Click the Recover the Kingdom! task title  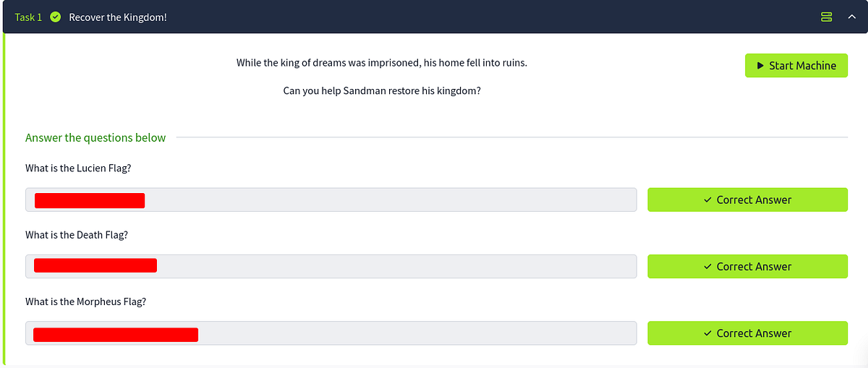pos(118,17)
